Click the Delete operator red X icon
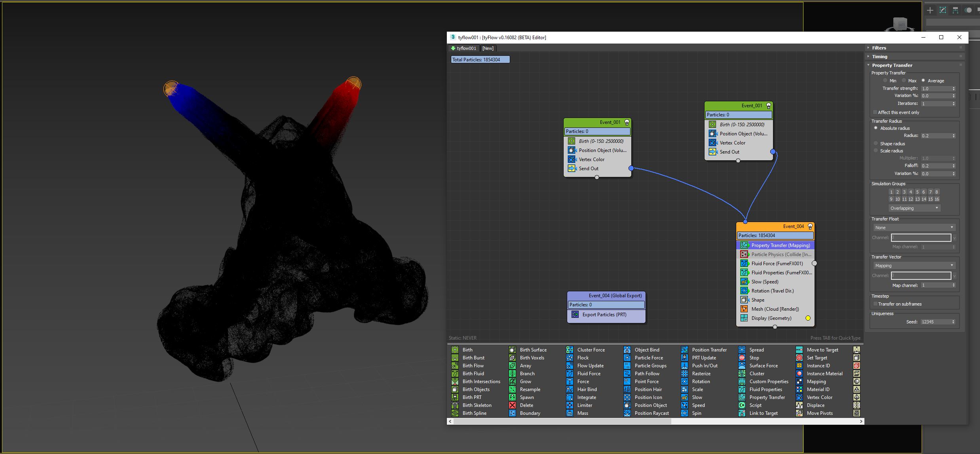Image resolution: width=980 pixels, height=454 pixels. [x=512, y=405]
